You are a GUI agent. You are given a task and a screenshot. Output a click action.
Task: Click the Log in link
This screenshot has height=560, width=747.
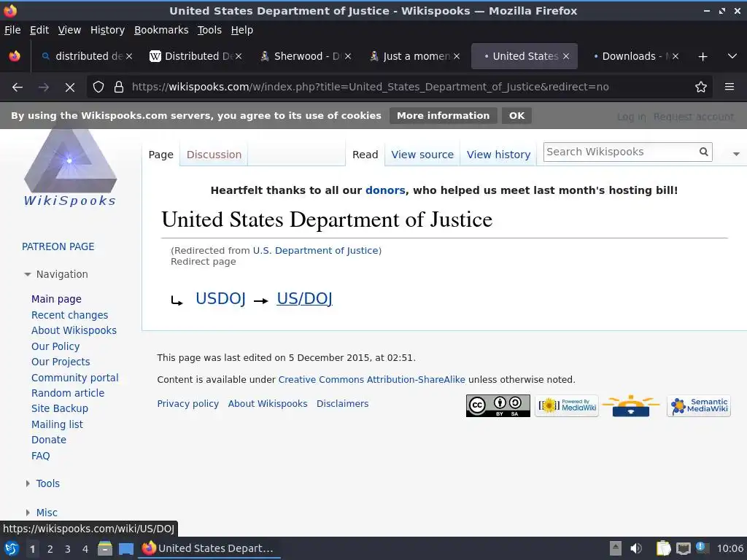631,117
